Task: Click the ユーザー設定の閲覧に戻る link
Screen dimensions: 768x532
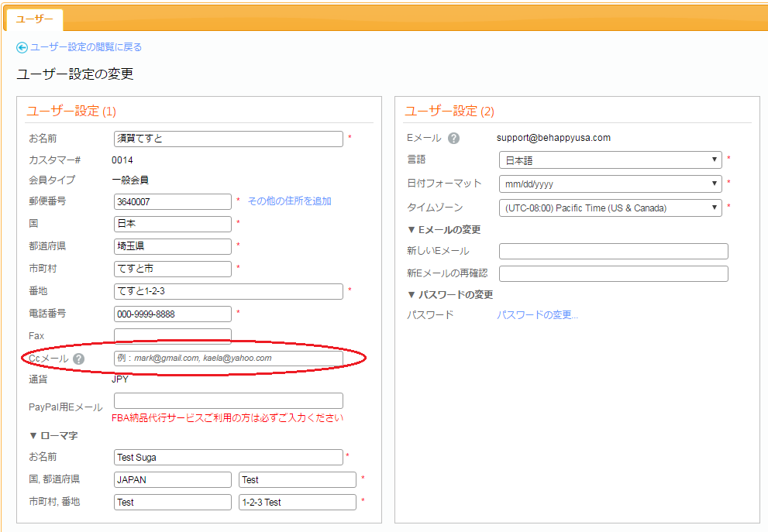Action: (85, 47)
